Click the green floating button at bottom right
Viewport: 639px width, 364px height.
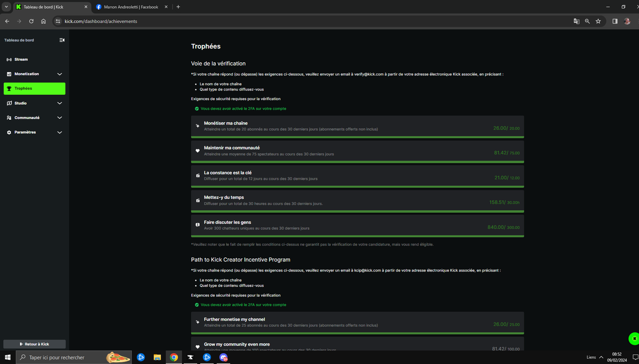(x=634, y=338)
